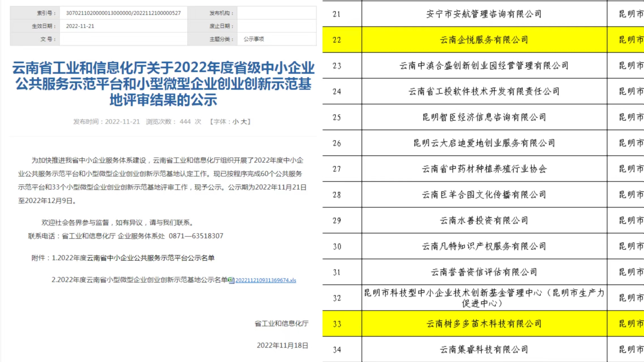This screenshot has height=362, width=644.
Task: Click attachment 1 public service platform list text
Action: pos(133,258)
